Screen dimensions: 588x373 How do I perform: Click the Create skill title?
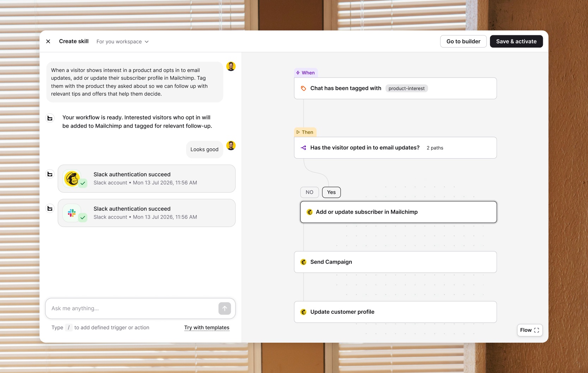pyautogui.click(x=74, y=41)
